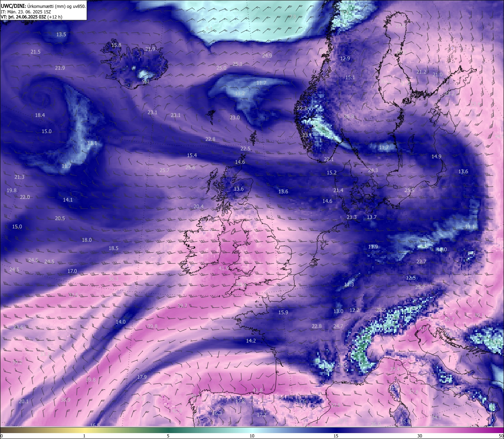Click the '22.3' value off Norway
This screenshot has width=504, height=439.
click(302, 109)
